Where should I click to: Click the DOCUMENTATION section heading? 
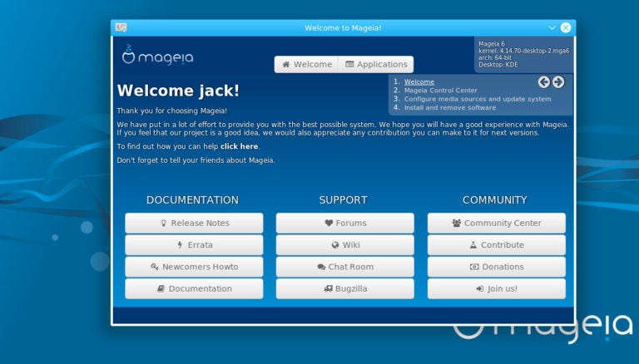click(x=192, y=200)
